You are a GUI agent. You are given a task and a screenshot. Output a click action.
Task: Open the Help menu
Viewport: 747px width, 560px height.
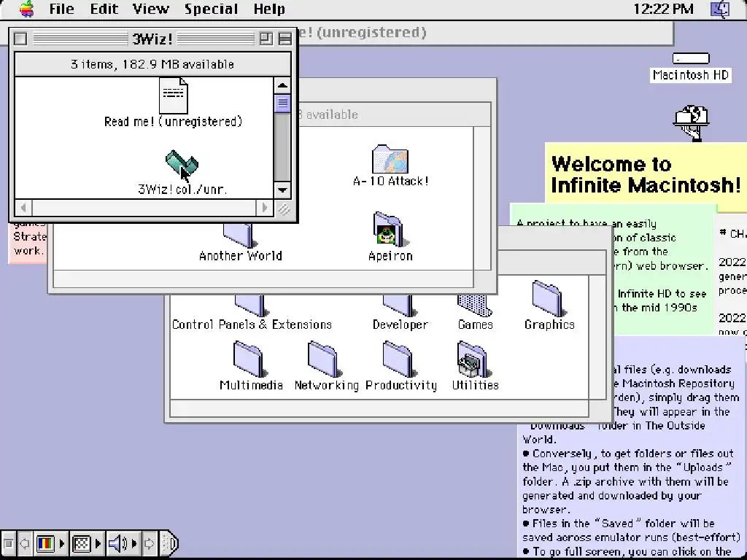coord(269,9)
